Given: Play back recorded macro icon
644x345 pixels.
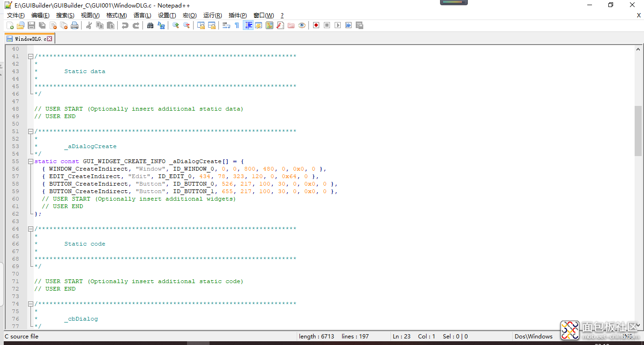Looking at the screenshot, I should pos(337,25).
